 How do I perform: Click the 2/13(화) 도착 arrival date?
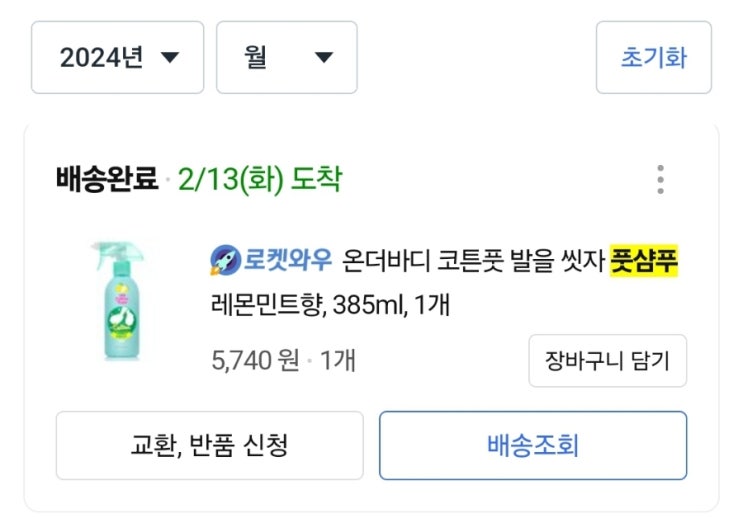pyautogui.click(x=260, y=180)
